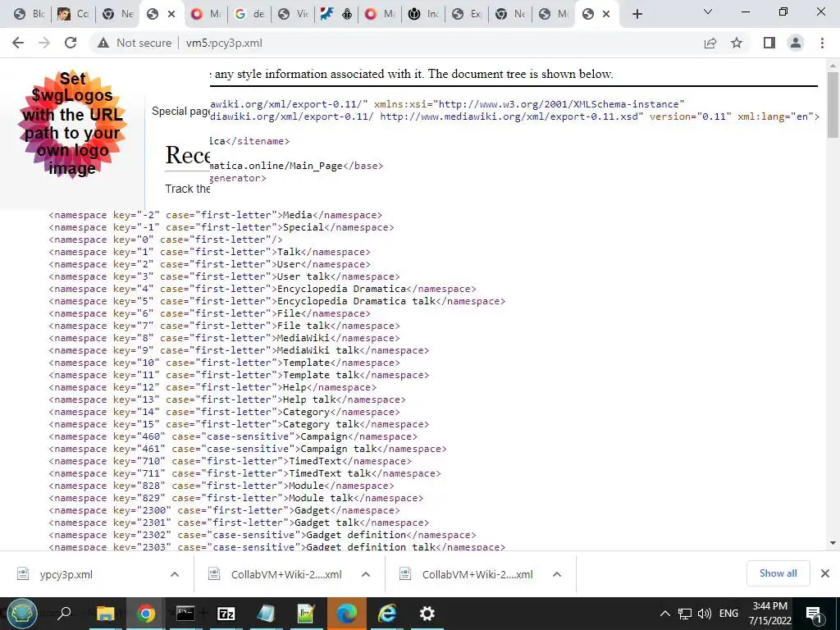Open ypcy3p.xml download options chevron
The height and width of the screenshot is (630, 840).
tap(174, 574)
